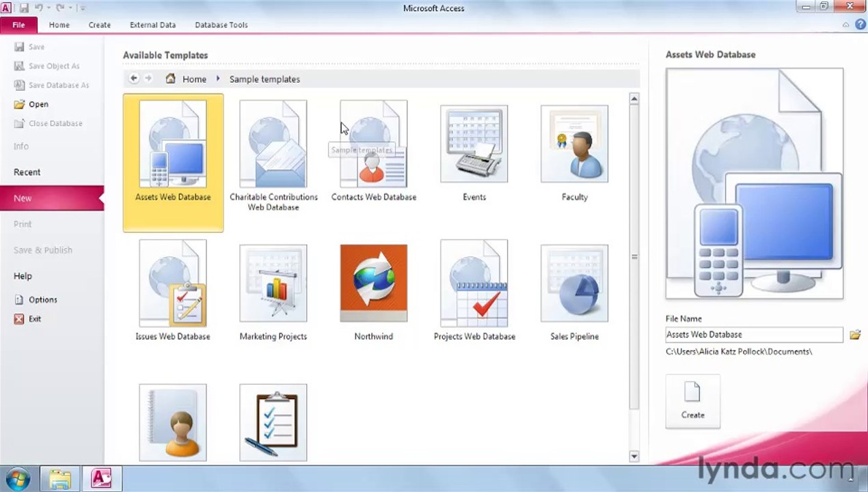This screenshot has width=868, height=492.
Task: Choose the Sales Pipeline template
Action: point(574,293)
